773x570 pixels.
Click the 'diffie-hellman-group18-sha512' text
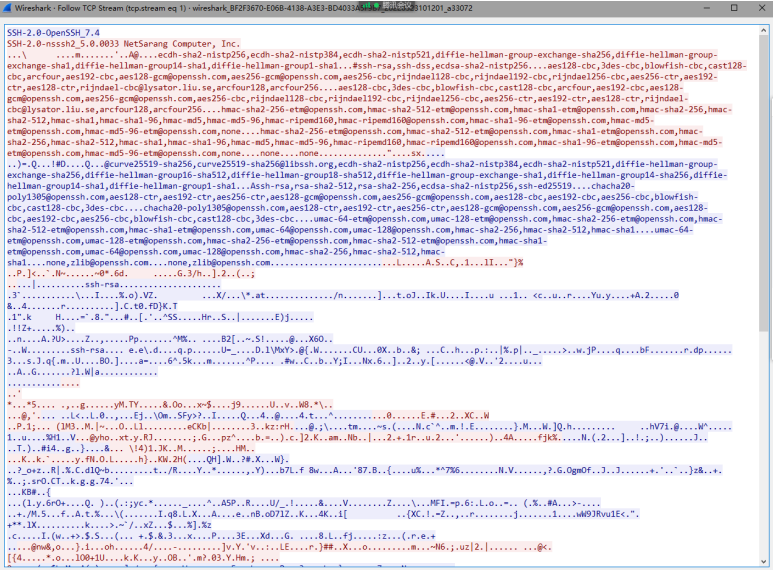coord(302,175)
